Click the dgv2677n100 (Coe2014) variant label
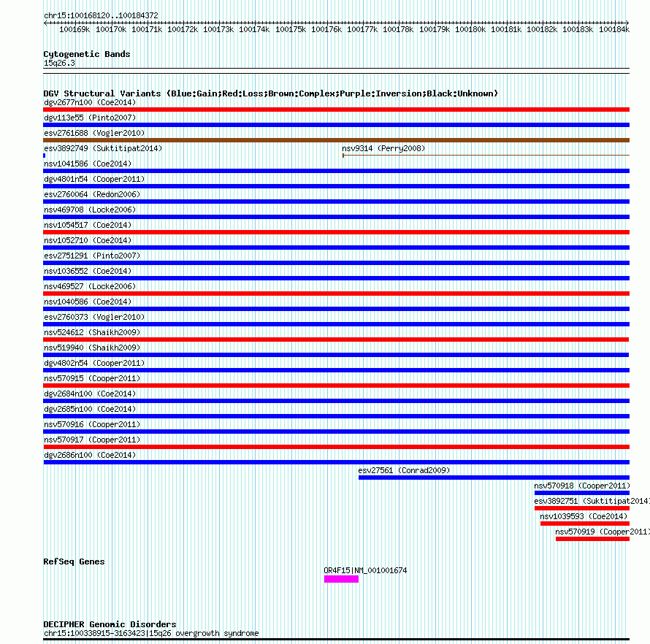Viewport: 650px width, 644px height. pos(90,102)
